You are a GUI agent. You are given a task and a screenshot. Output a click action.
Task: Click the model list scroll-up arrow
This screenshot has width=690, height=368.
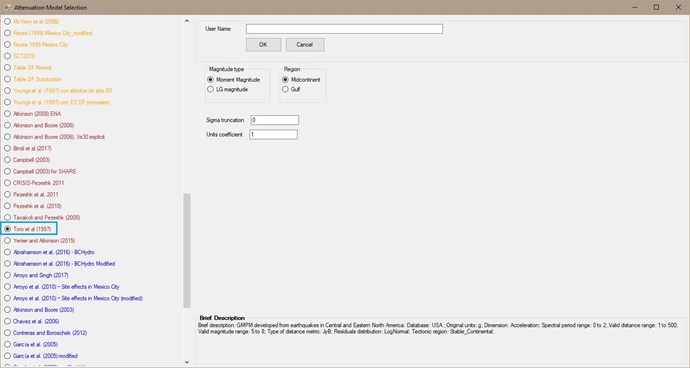[x=187, y=21]
